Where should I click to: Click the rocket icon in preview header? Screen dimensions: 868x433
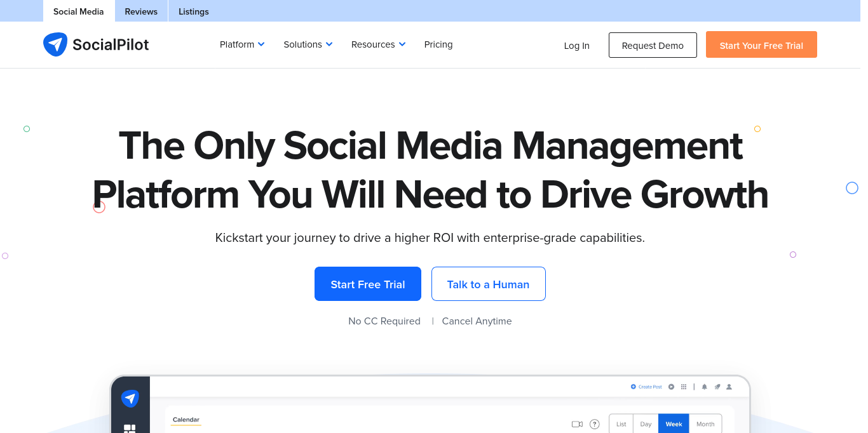[717, 387]
